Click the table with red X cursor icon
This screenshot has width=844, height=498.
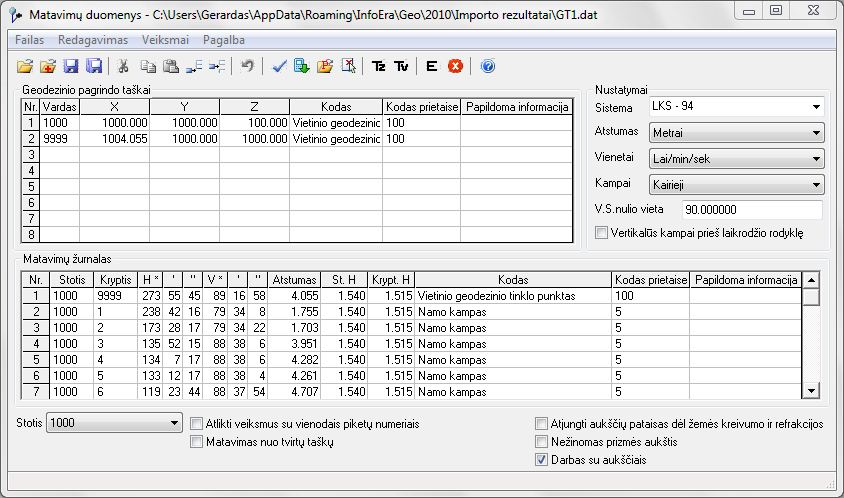pos(348,66)
